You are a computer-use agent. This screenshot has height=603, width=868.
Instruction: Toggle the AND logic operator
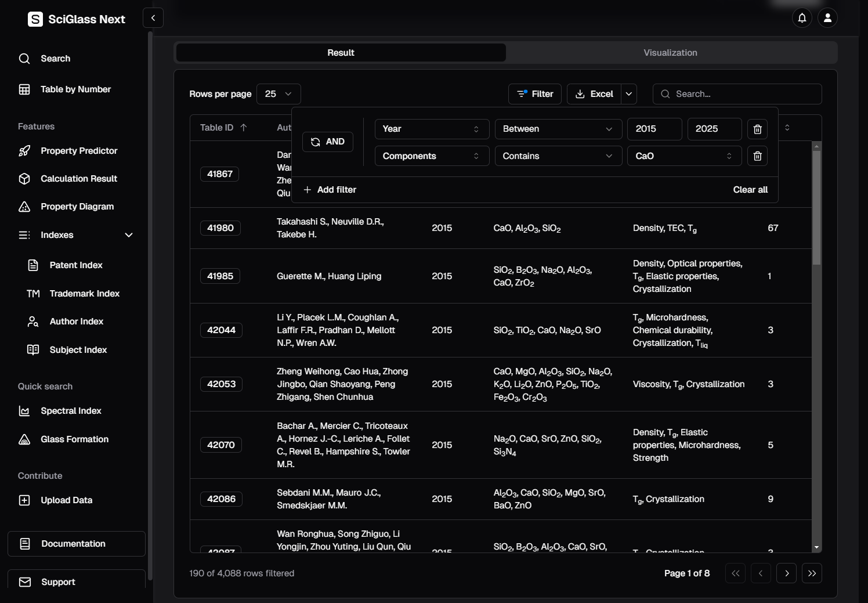tap(328, 142)
